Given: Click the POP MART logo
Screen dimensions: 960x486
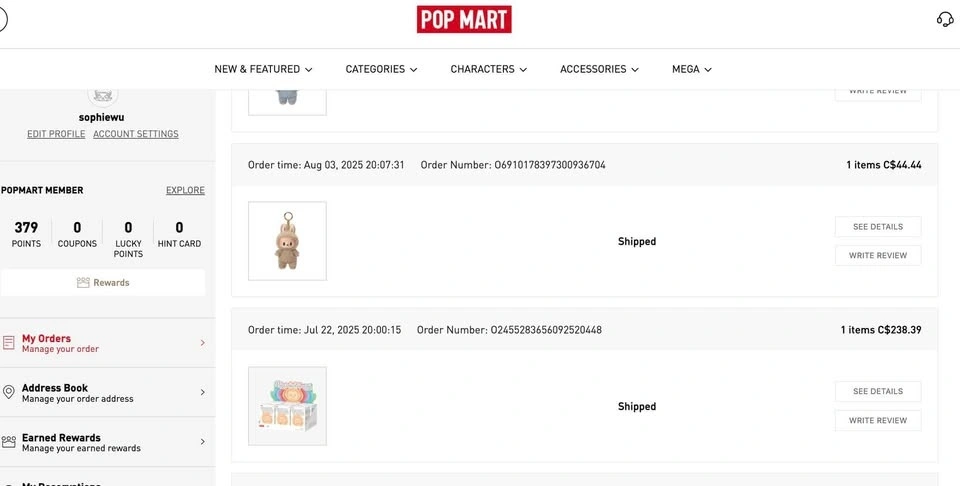Looking at the screenshot, I should [x=464, y=20].
